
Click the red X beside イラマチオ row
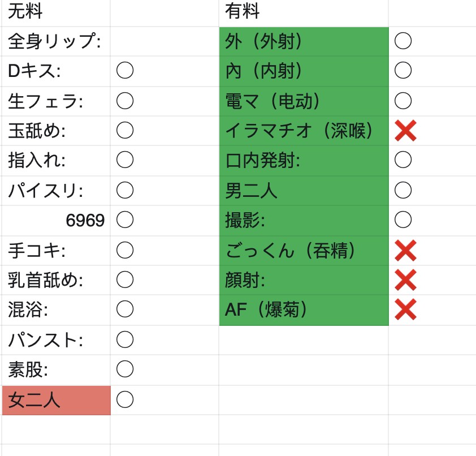pyautogui.click(x=405, y=131)
